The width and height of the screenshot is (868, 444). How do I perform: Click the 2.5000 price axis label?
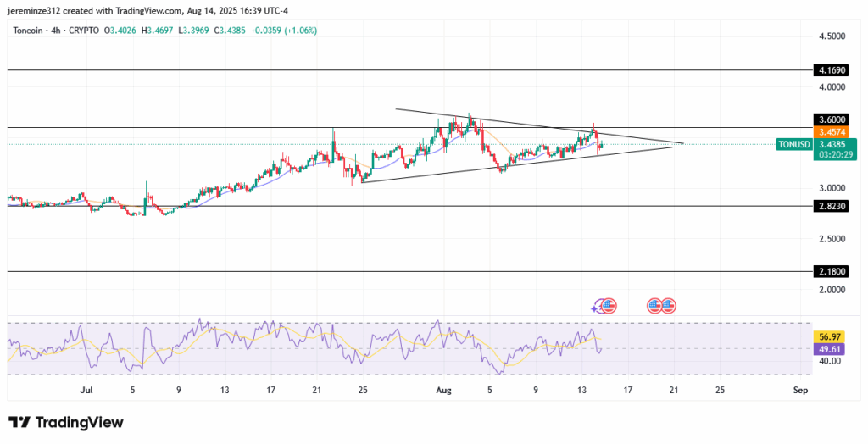coord(832,239)
